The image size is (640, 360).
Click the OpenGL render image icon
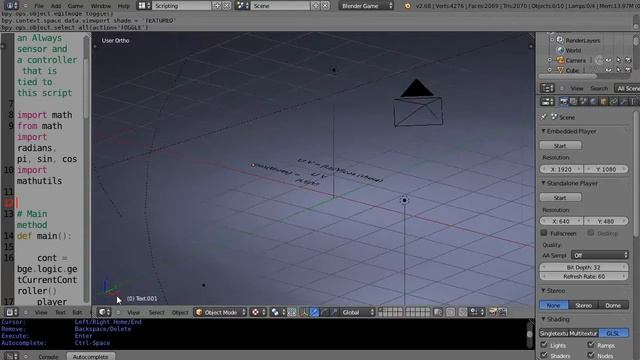pos(493,312)
